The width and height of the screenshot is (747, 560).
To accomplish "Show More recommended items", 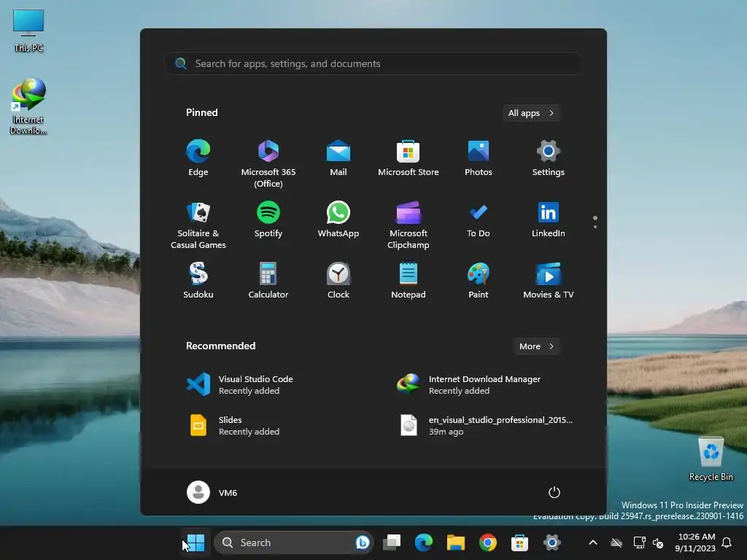I will pos(537,346).
